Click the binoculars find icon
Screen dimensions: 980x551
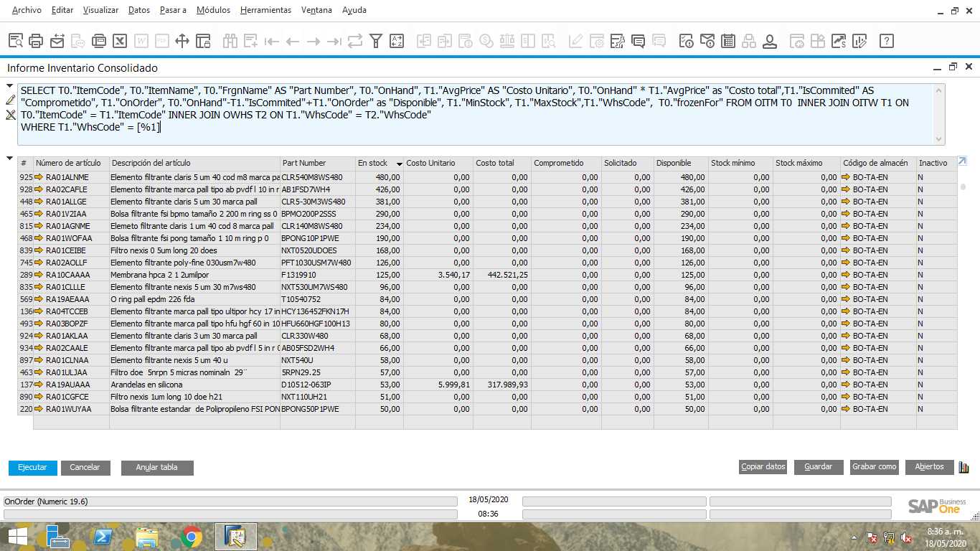pos(230,41)
